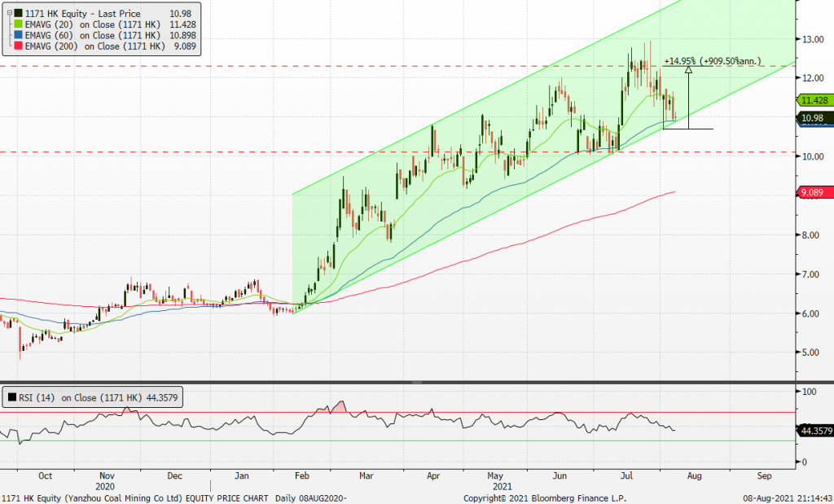The height and width of the screenshot is (504, 834).
Task: Select the 'EMAVG (20) on Close' legend entry
Action: click(x=93, y=24)
